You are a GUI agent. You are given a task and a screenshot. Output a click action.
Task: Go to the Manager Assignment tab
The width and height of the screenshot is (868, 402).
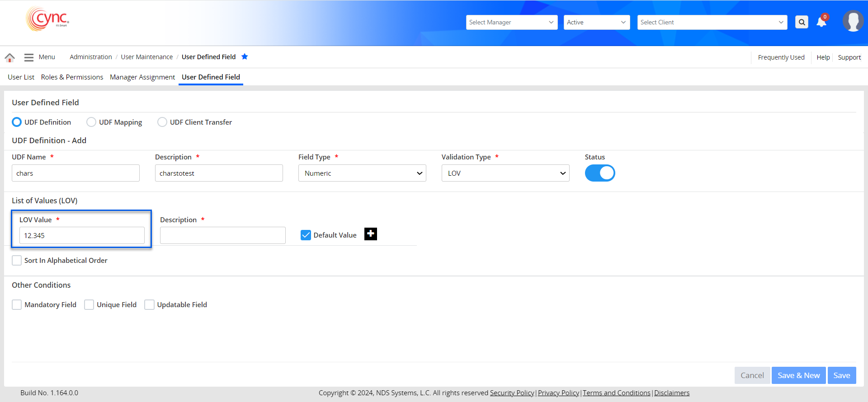[x=142, y=77]
